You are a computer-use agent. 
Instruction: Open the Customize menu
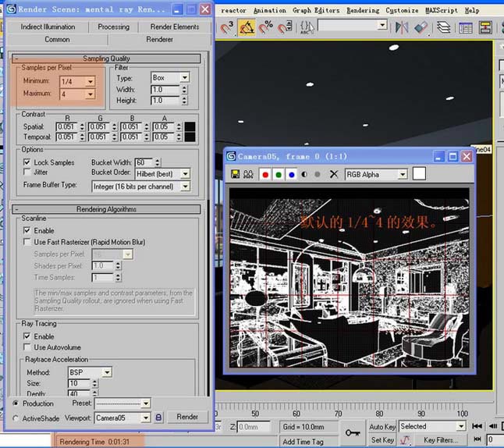point(402,10)
